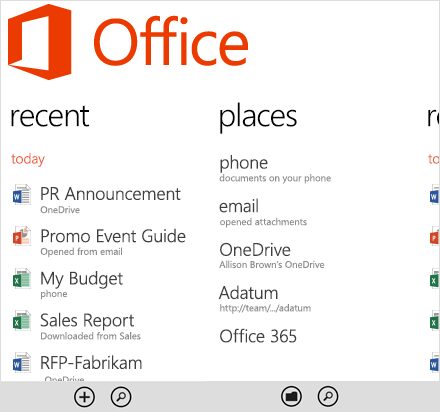Viewport: 440px width, 412px height.
Task: Tap the Word icon beside PR Announcement
Action: click(x=22, y=194)
